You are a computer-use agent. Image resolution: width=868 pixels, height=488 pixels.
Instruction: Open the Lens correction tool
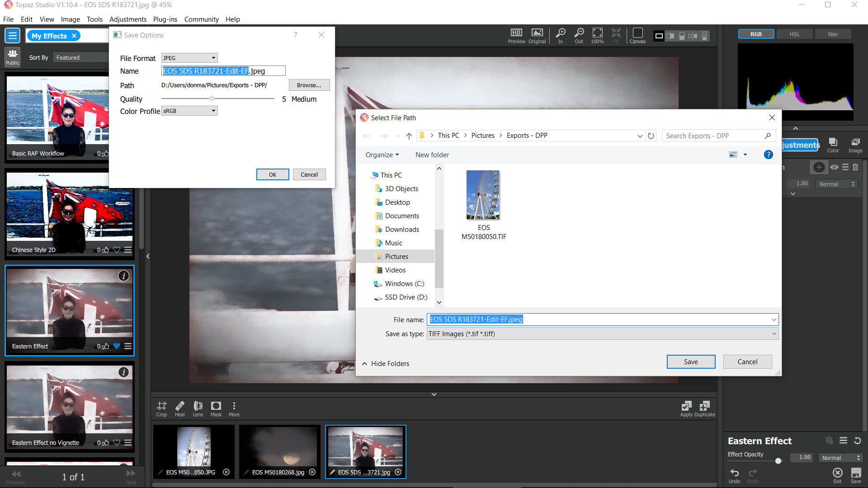(198, 408)
